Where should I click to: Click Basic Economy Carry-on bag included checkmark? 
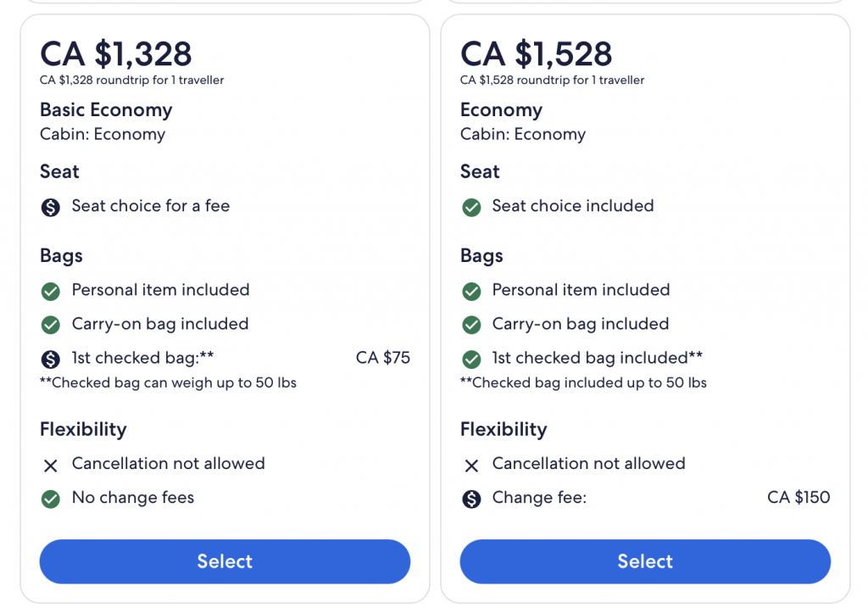pos(51,325)
